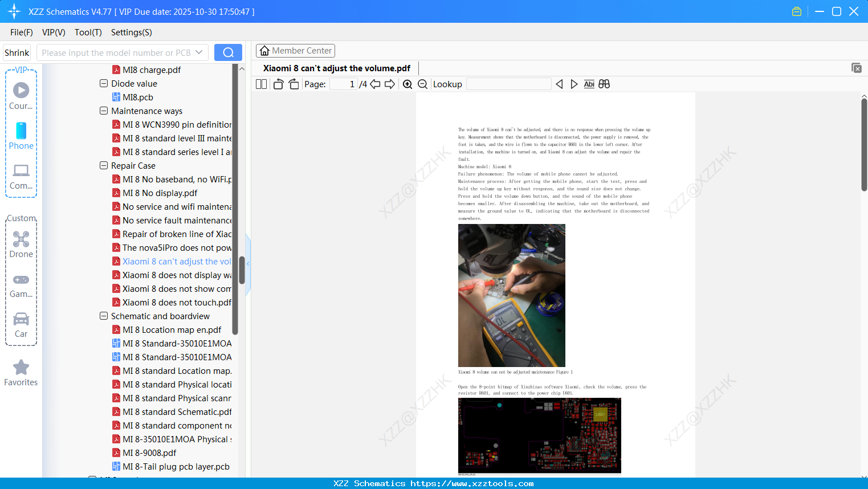Collapse the Repair Case tree node
The height and width of the screenshot is (489, 868).
click(x=104, y=165)
